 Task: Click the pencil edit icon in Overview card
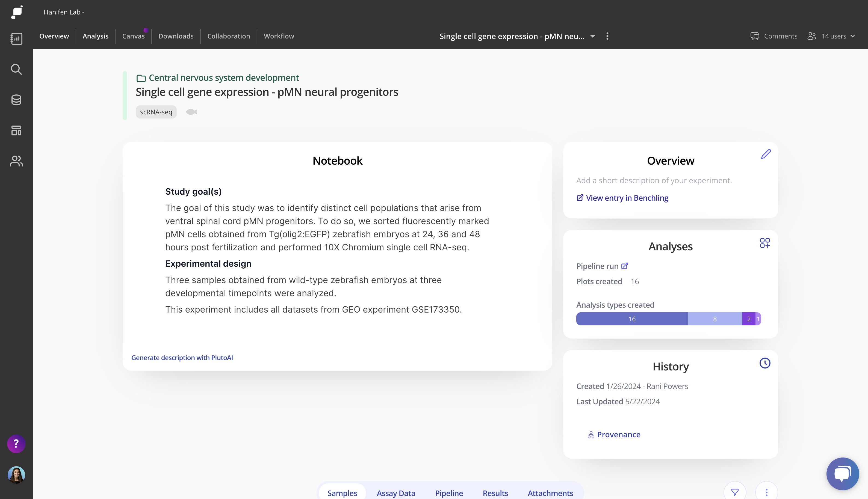point(766,154)
